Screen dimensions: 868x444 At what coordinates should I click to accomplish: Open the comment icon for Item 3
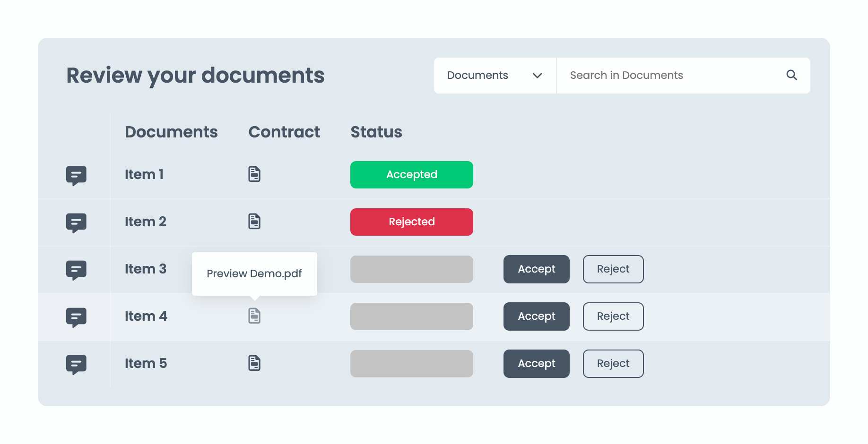pyautogui.click(x=76, y=270)
